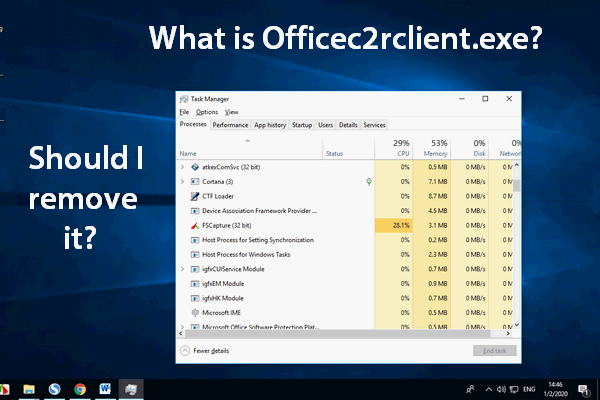
Task: Click the Device Association Framework Provider icon
Action: (195, 211)
